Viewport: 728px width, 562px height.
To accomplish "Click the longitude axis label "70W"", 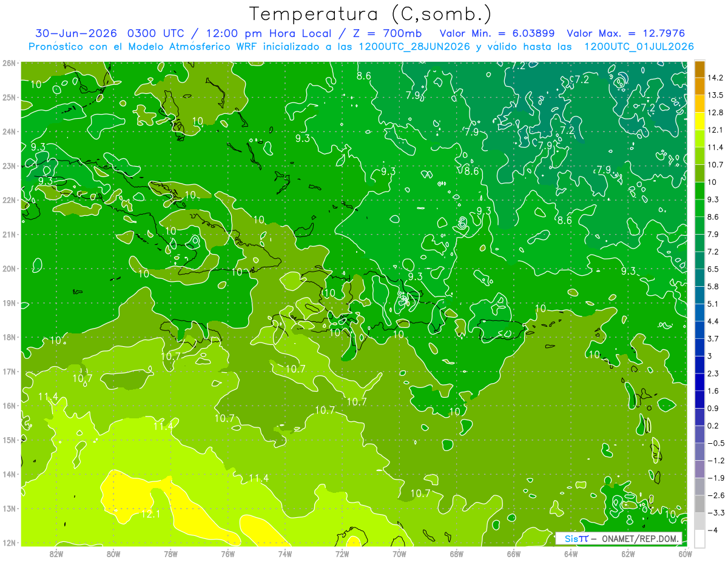I will click(399, 553).
